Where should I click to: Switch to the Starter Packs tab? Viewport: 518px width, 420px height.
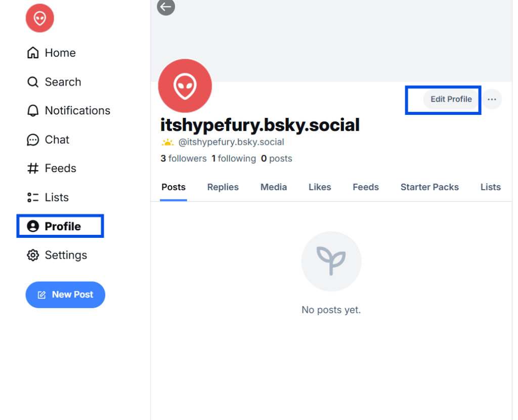(x=429, y=187)
